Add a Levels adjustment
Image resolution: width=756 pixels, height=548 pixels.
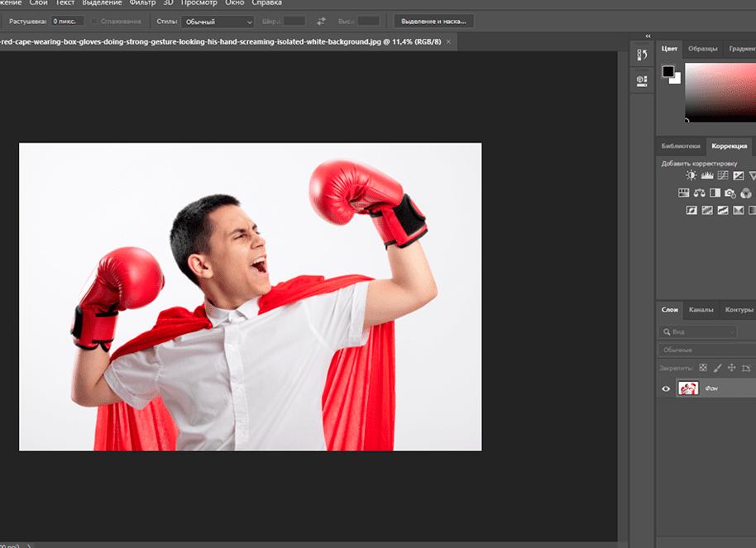pyautogui.click(x=707, y=175)
